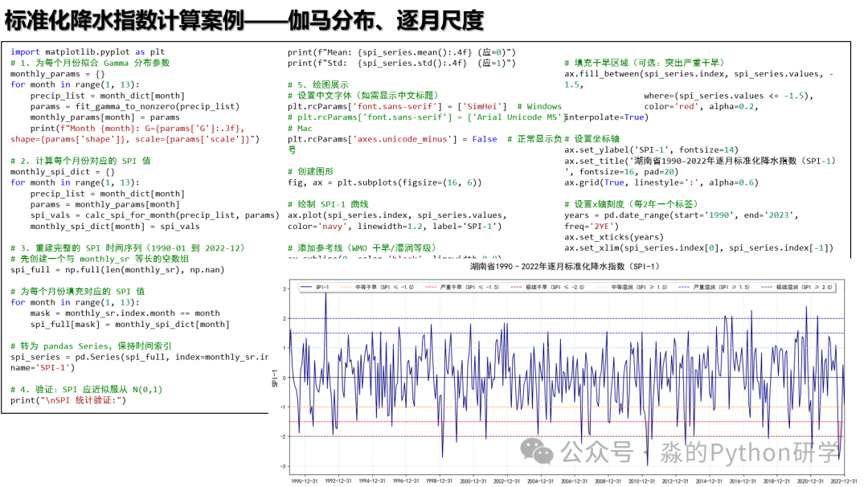The image size is (868, 487).
Task: Click the chart title 湖南省1990-2022年逐月标准化降水指数
Action: 565,267
